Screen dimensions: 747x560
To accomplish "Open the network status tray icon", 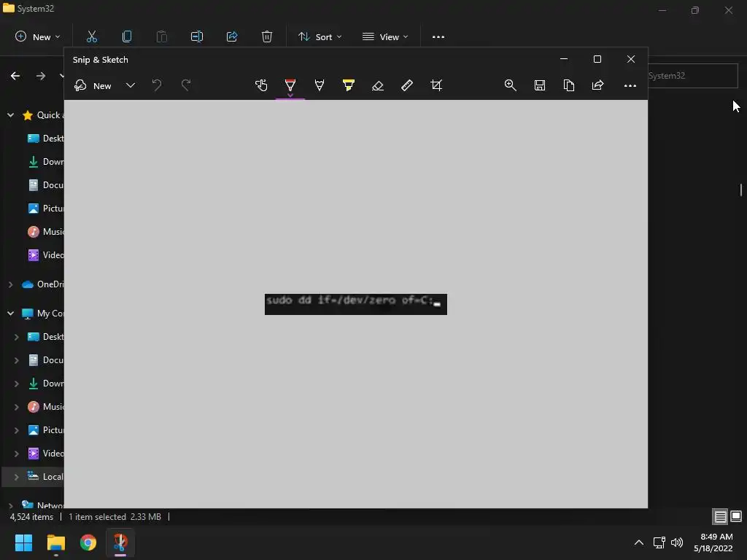I will [659, 542].
